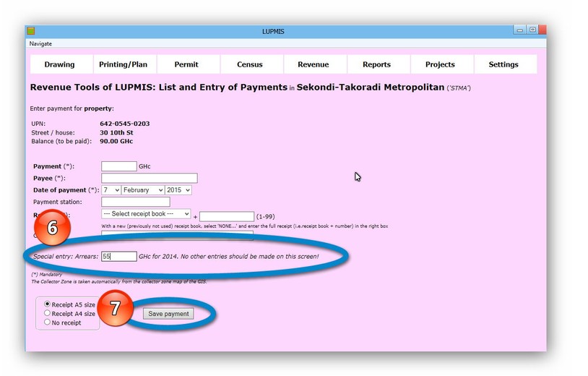Open the Navigate menu
Image resolution: width=588 pixels, height=376 pixels.
pos(40,43)
